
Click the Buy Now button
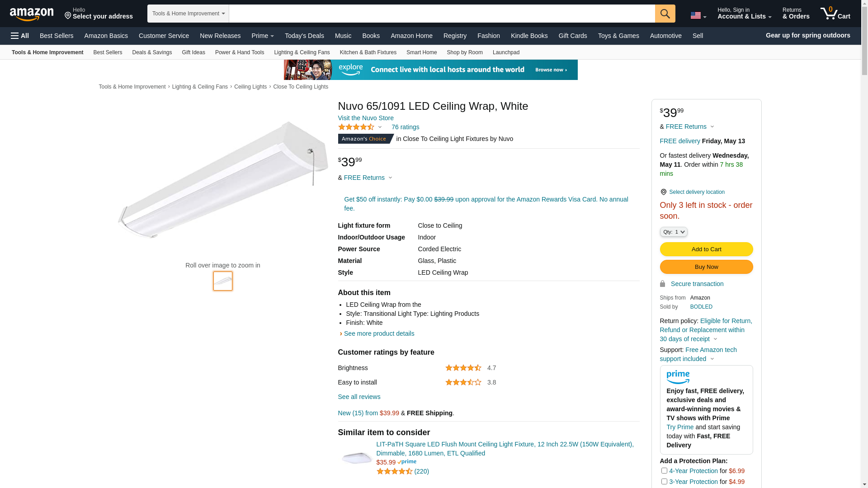(706, 267)
